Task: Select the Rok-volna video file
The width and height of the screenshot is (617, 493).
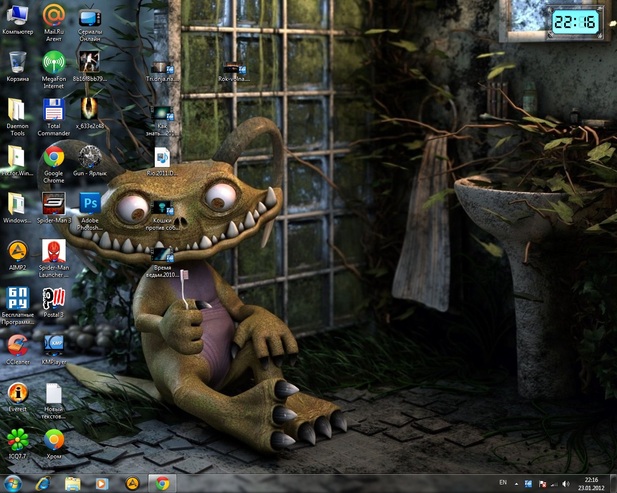Action: tap(235, 71)
